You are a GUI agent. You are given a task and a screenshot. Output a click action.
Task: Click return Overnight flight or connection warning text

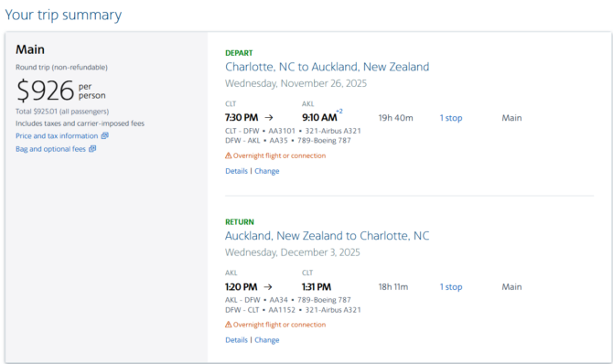(279, 325)
